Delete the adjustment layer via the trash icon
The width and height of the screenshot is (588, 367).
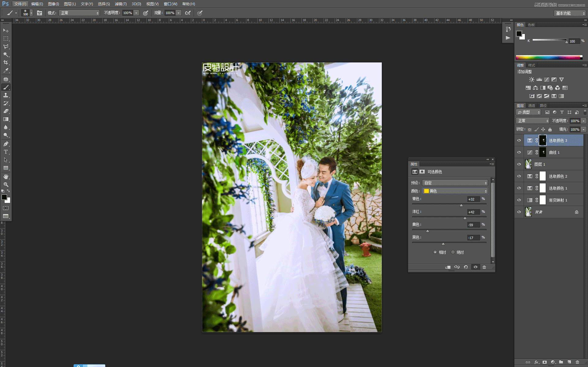click(484, 267)
